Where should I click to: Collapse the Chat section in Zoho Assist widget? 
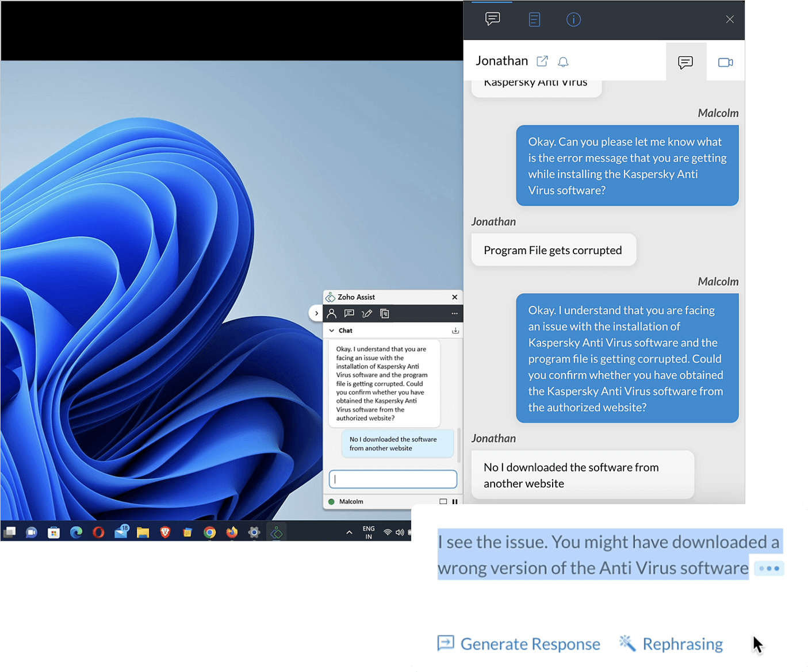click(332, 331)
